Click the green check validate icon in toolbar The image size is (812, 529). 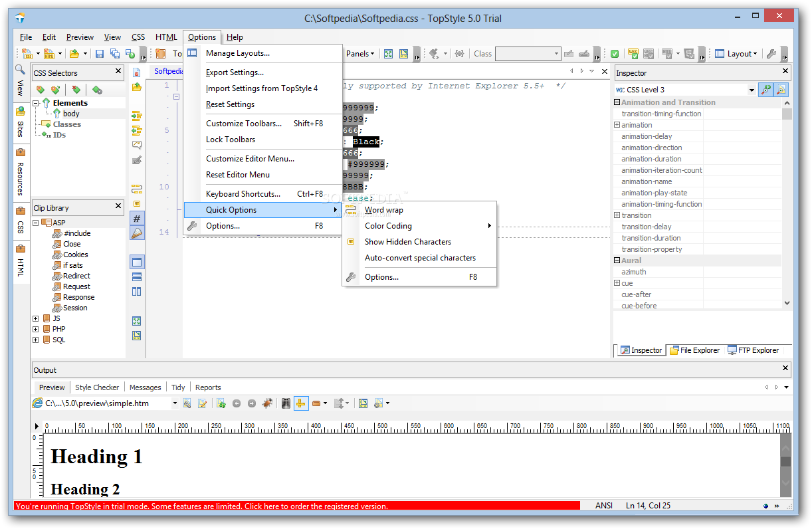pos(615,54)
